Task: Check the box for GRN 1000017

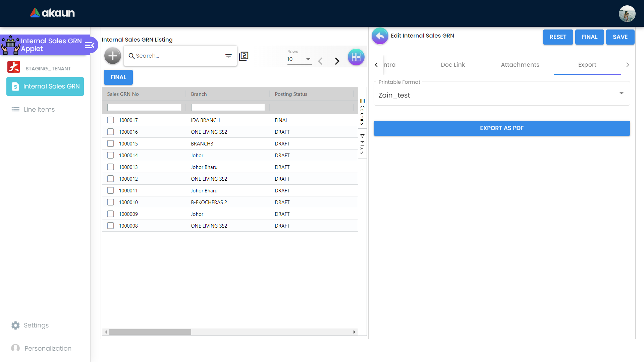Action: (110, 120)
